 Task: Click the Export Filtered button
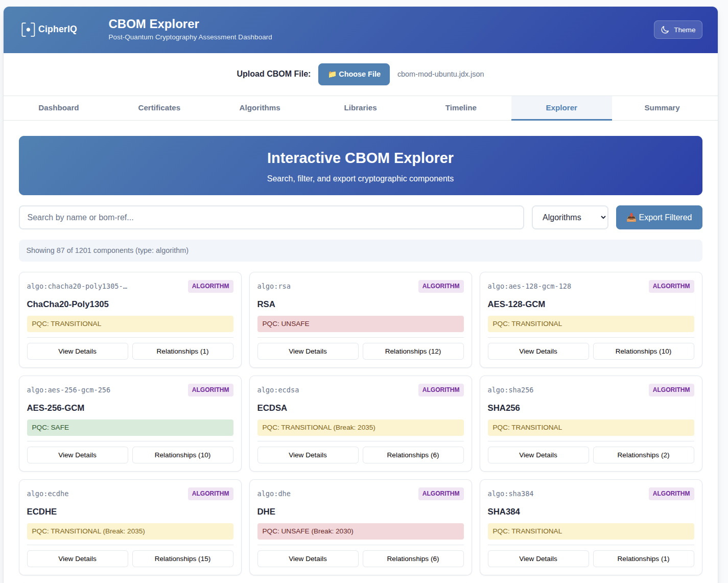(659, 218)
